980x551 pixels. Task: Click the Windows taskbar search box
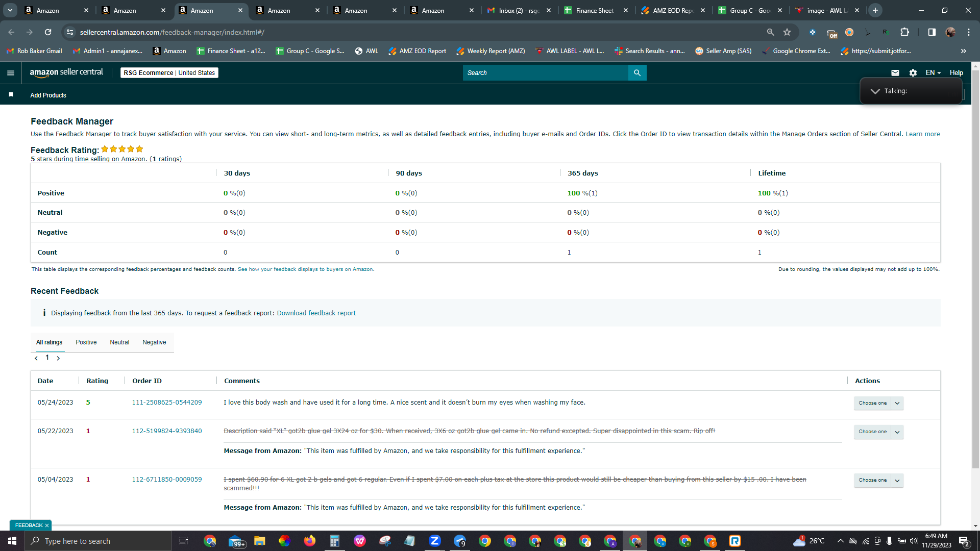(98, 541)
